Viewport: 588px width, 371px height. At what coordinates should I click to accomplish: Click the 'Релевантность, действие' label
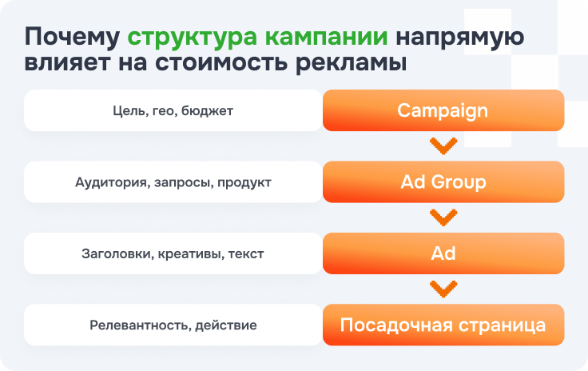(x=173, y=325)
